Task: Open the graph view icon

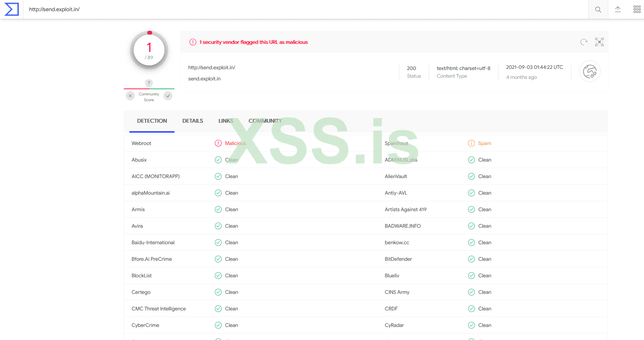Action: [x=599, y=42]
